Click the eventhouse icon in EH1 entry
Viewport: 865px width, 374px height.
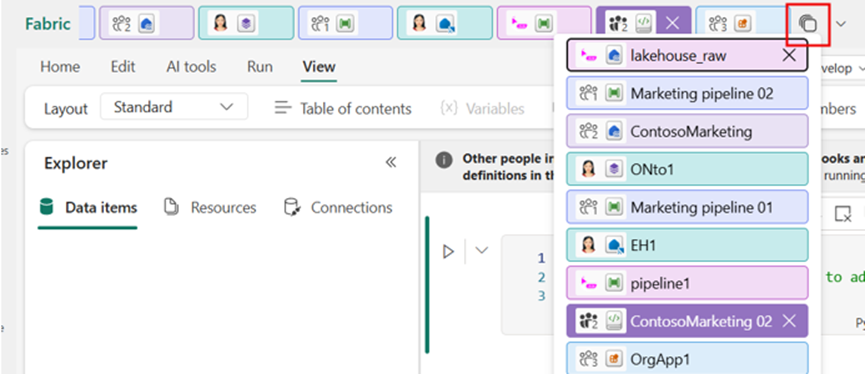click(614, 246)
